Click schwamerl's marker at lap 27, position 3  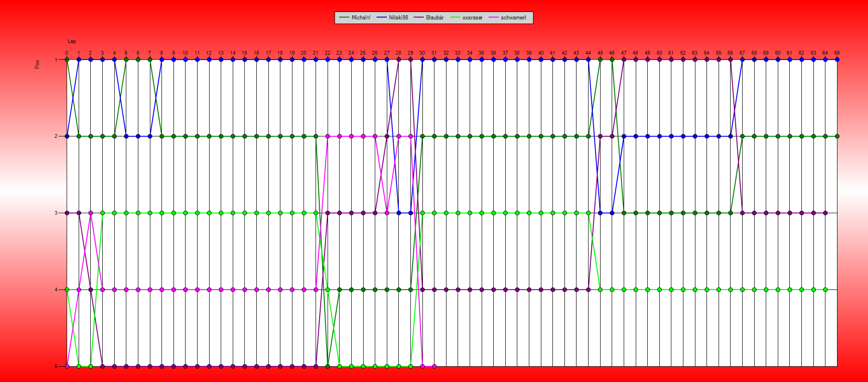[387, 213]
